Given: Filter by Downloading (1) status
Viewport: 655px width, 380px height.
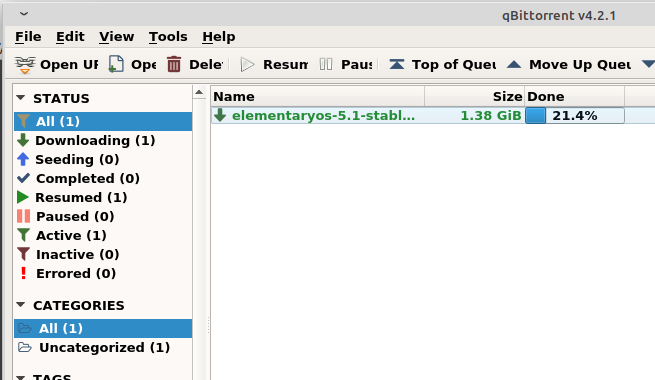Looking at the screenshot, I should [x=103, y=141].
